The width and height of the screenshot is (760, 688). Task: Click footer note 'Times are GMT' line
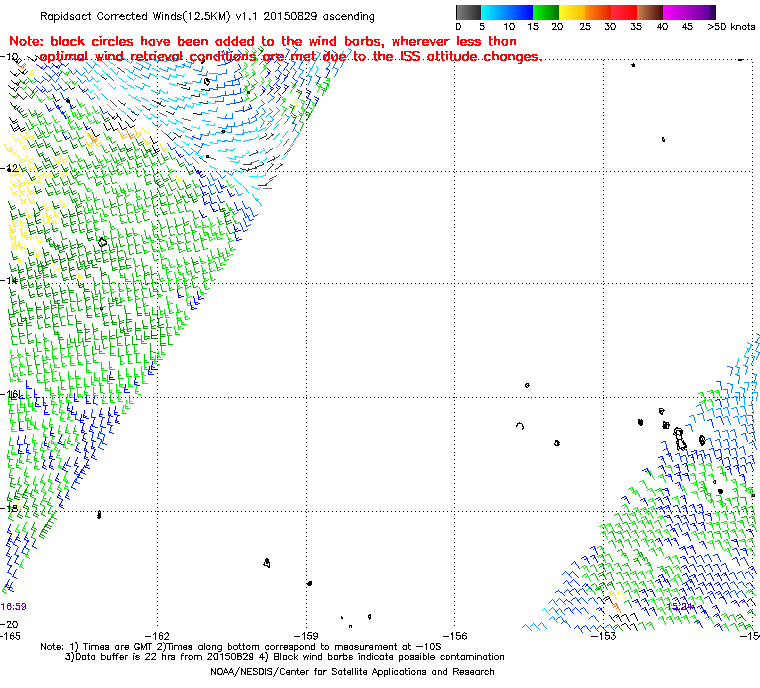click(x=241, y=647)
